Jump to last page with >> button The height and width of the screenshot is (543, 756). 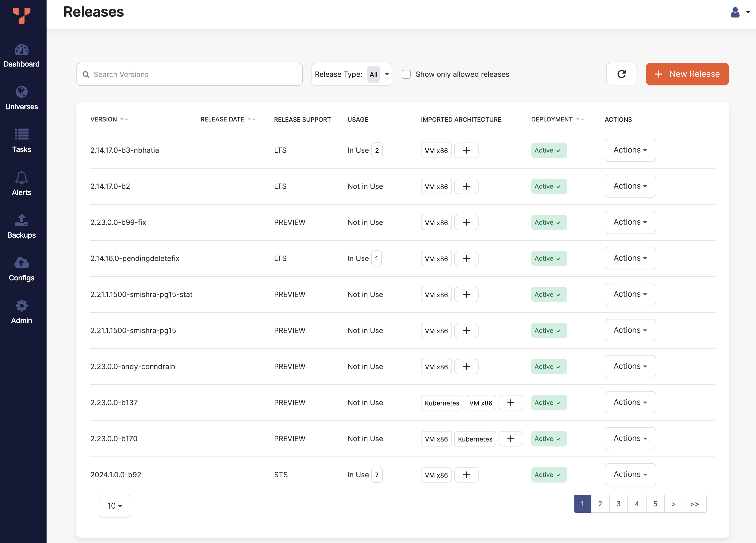tap(694, 504)
